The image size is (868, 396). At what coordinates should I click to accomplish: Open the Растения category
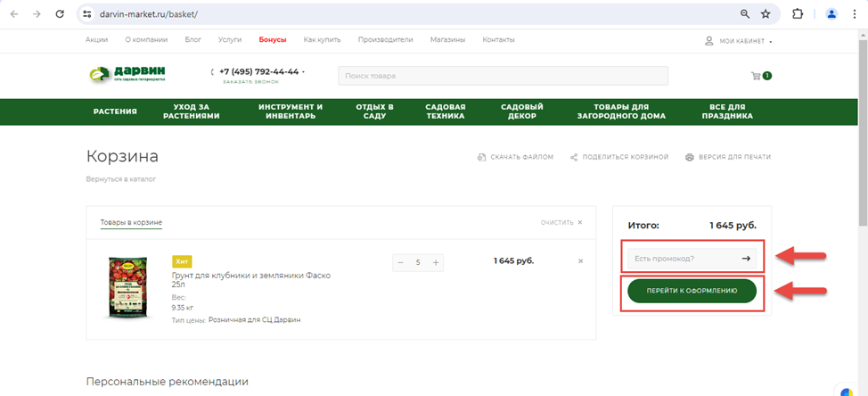coord(115,111)
